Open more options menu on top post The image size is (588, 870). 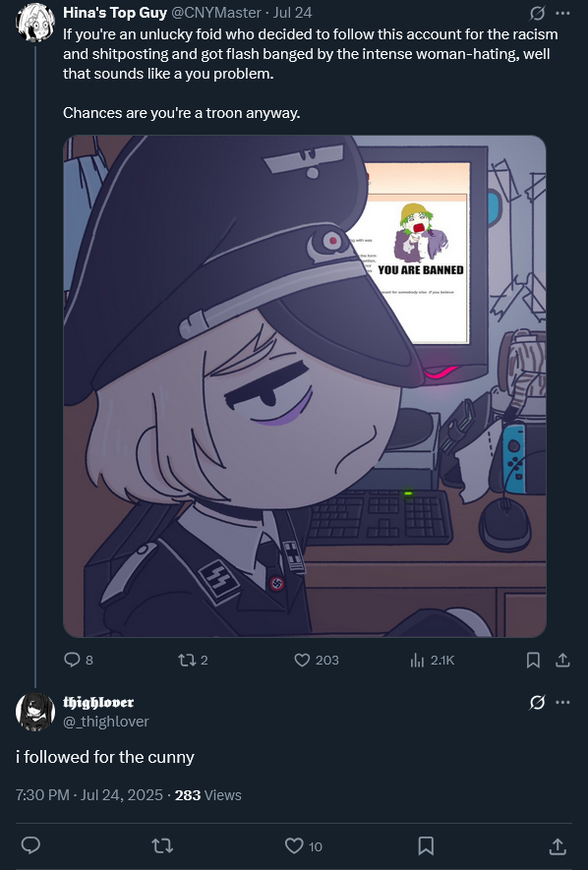tap(562, 13)
